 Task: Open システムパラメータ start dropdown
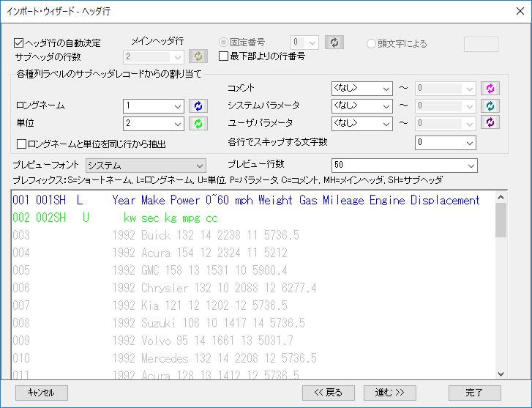[362, 106]
